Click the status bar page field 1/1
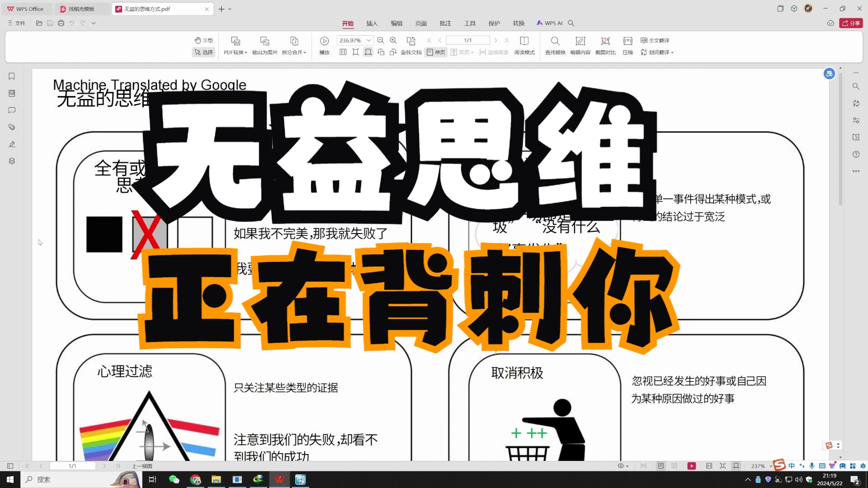This screenshot has height=488, width=868. coord(72,466)
